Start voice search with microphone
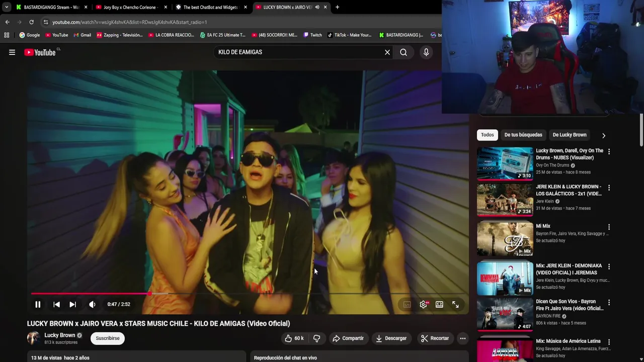The width and height of the screenshot is (644, 362). [426, 52]
